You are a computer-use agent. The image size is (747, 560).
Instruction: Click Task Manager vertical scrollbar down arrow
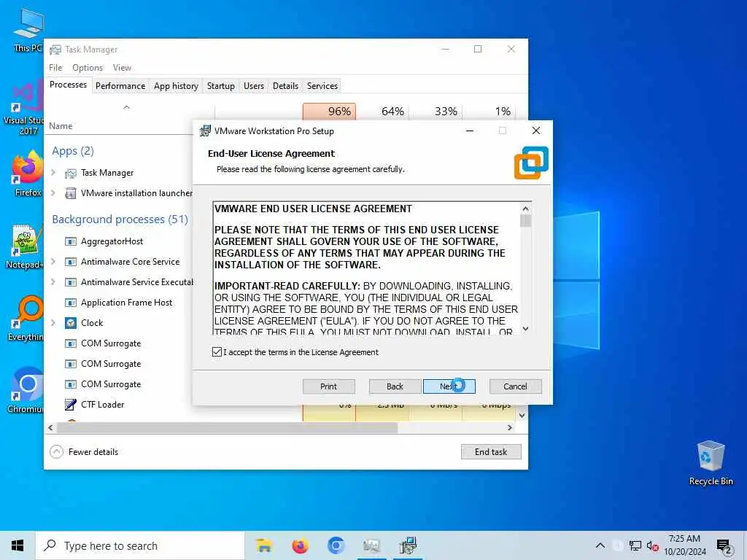(522, 415)
